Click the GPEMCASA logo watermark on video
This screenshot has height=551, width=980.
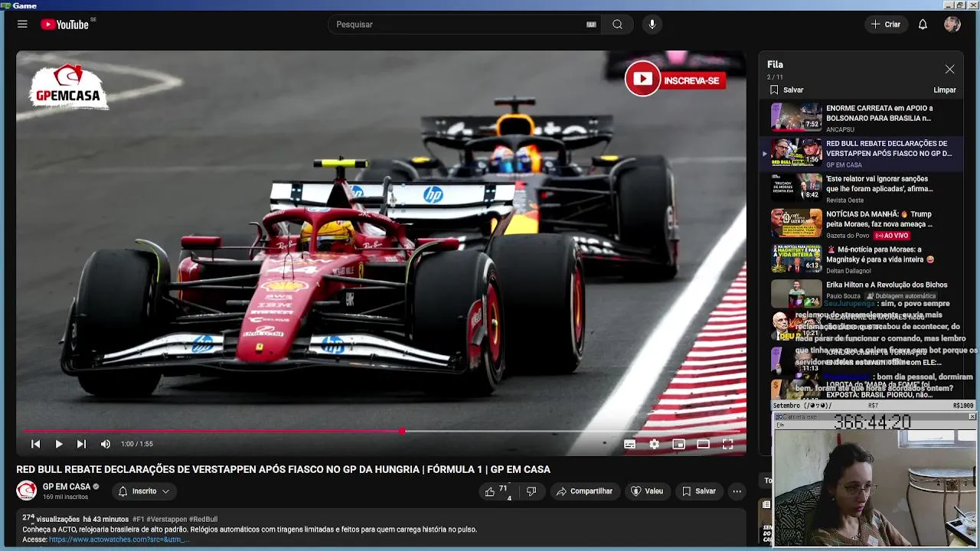(x=67, y=86)
